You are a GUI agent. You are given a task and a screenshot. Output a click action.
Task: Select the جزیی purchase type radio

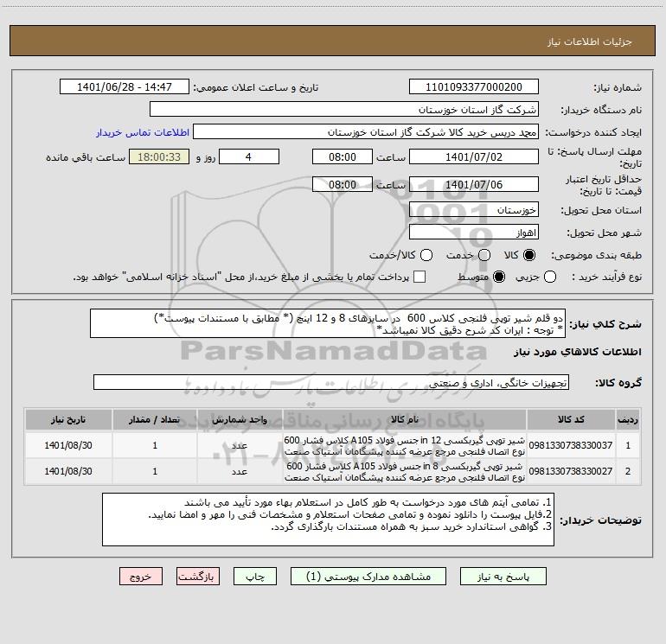coord(549,277)
